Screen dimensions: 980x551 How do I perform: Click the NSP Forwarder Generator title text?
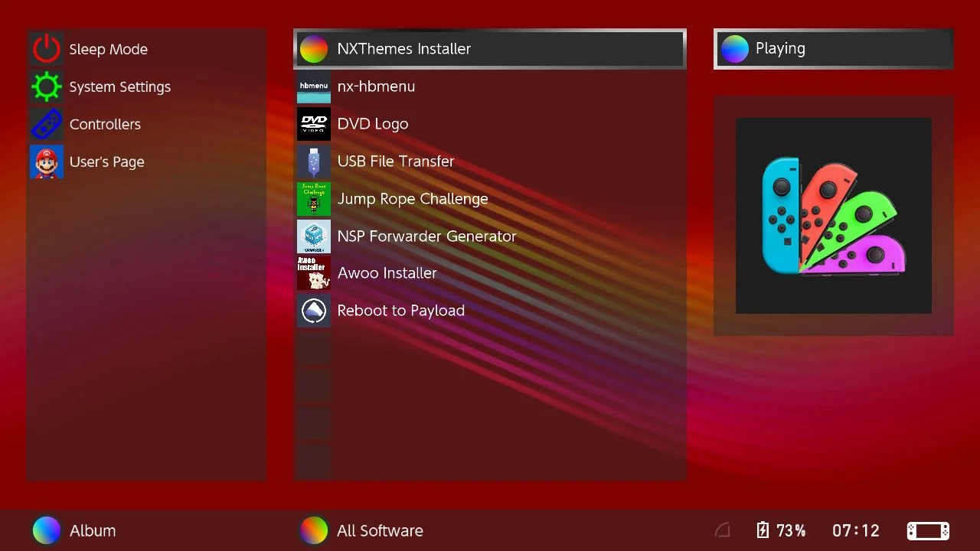(x=427, y=236)
